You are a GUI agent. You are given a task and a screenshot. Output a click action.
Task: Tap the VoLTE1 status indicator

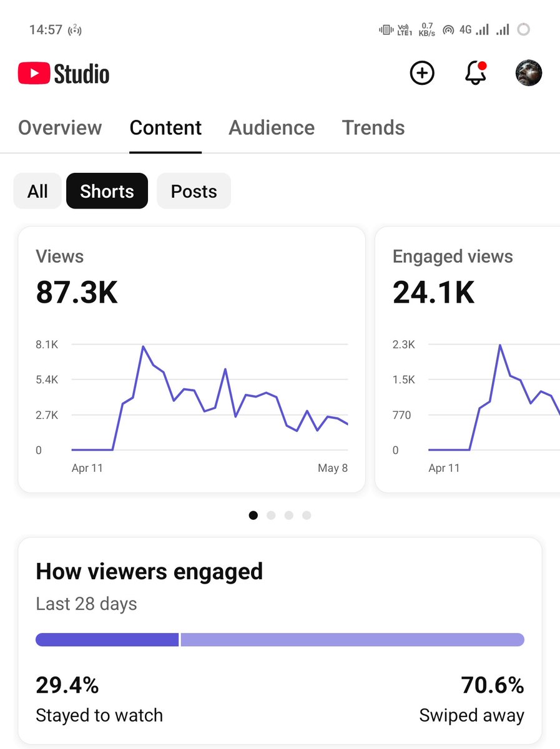tap(405, 29)
